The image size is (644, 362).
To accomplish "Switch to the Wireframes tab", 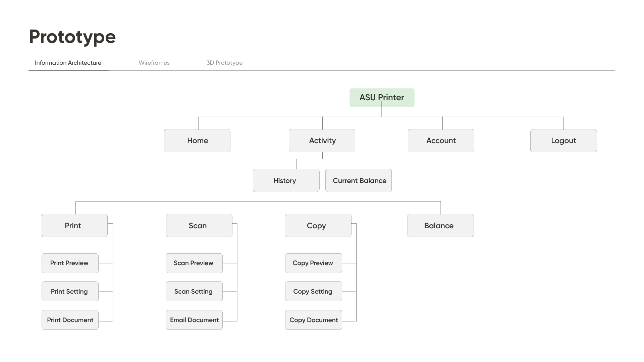I will pyautogui.click(x=154, y=63).
